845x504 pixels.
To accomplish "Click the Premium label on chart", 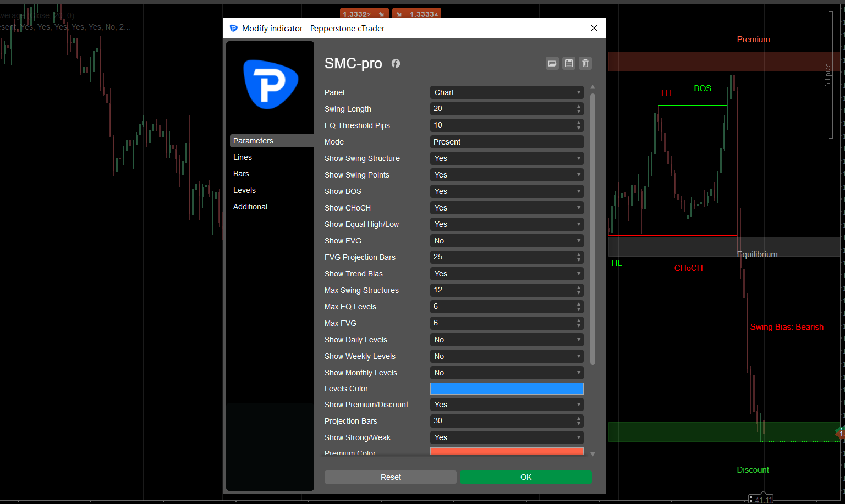I will 753,40.
